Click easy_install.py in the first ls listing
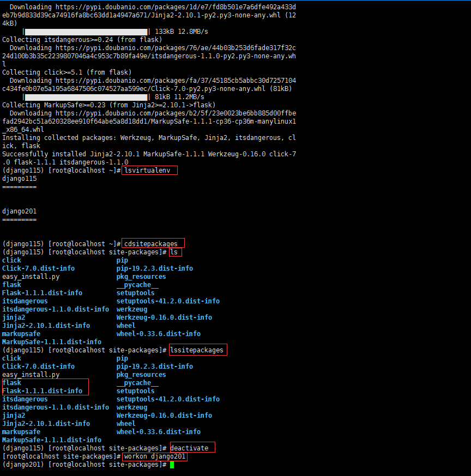The image size is (471, 476). click(x=31, y=277)
